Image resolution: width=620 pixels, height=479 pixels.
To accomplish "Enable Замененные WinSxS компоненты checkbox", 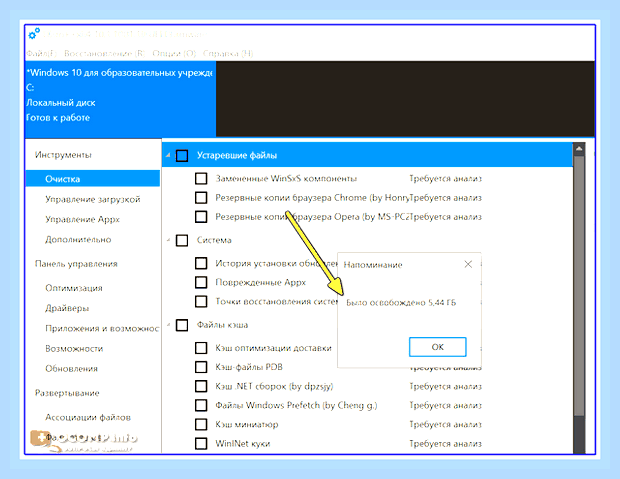I will coord(201,178).
